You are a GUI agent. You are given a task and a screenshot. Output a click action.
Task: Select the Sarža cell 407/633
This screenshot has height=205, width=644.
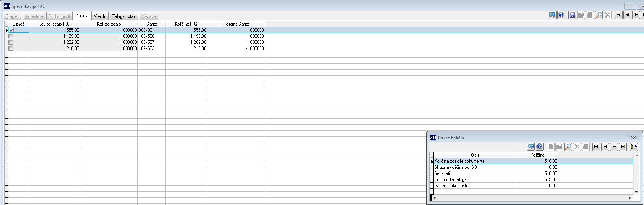click(x=152, y=48)
